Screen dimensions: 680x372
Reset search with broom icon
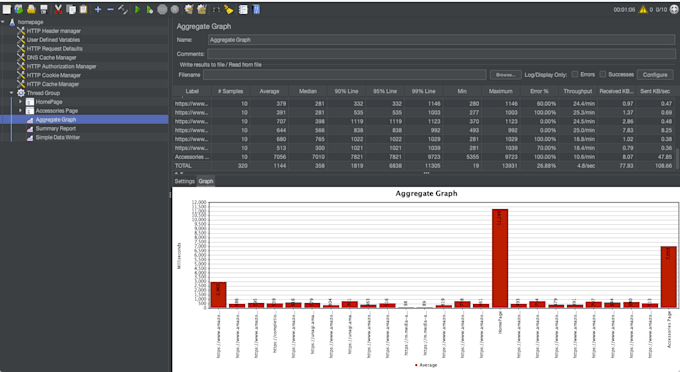coord(229,9)
